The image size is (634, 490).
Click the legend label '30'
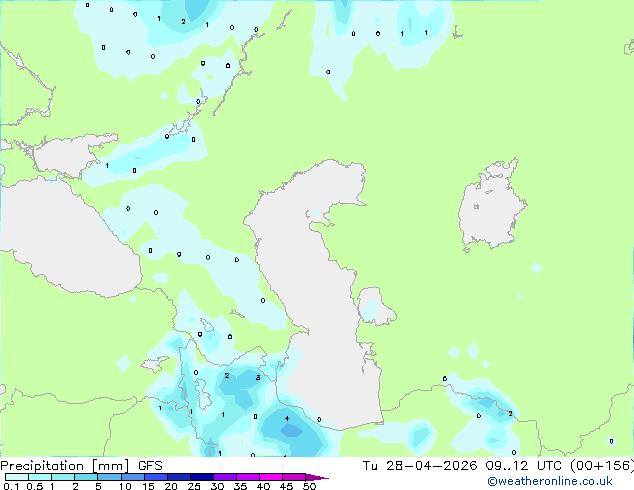click(217, 486)
